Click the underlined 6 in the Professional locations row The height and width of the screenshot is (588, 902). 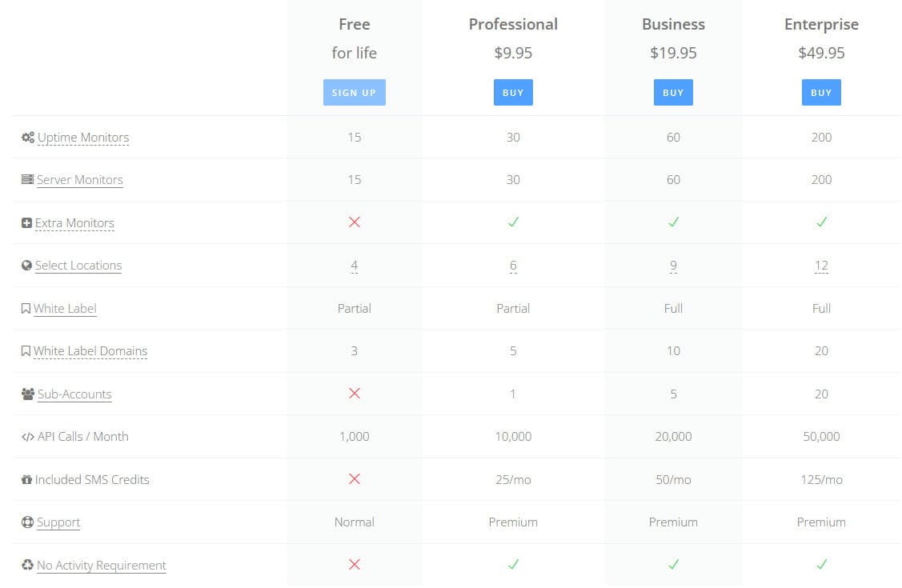click(512, 265)
